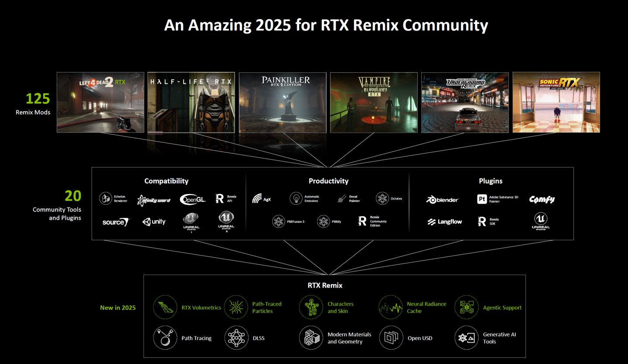Click the Blender logo

(442, 200)
